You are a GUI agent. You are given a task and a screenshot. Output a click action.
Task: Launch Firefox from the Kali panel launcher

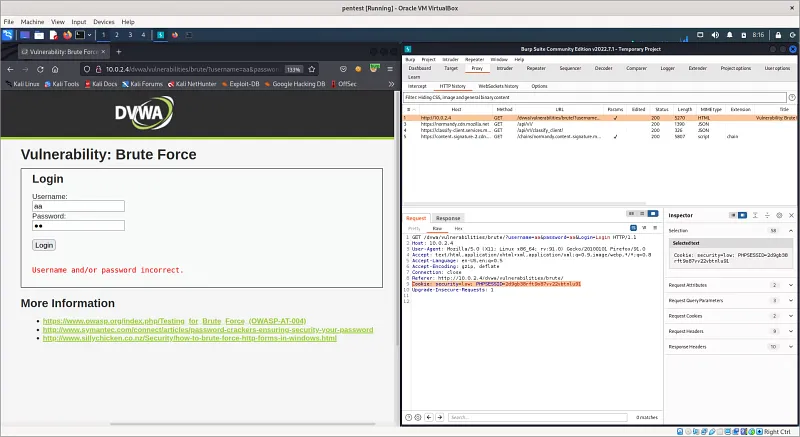coord(67,35)
